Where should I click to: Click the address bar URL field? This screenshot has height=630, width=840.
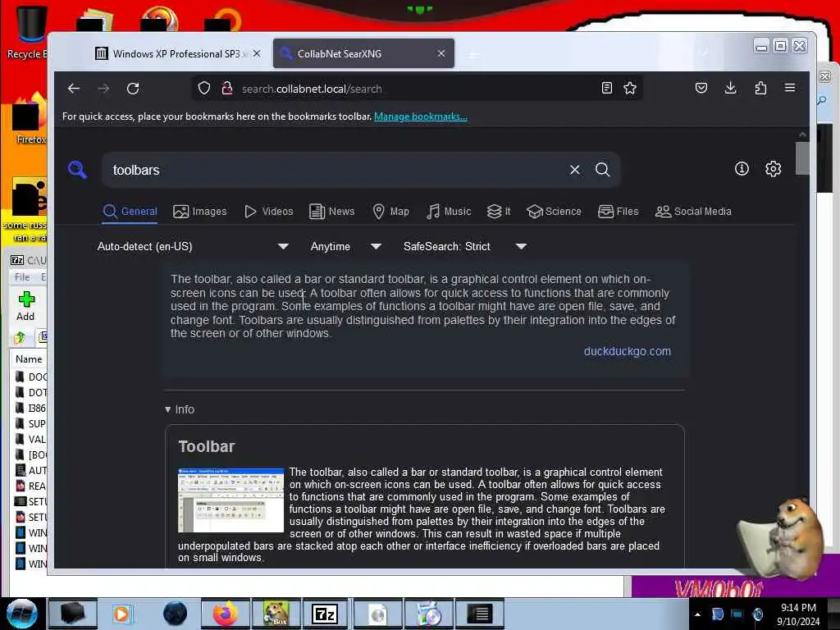point(418,89)
